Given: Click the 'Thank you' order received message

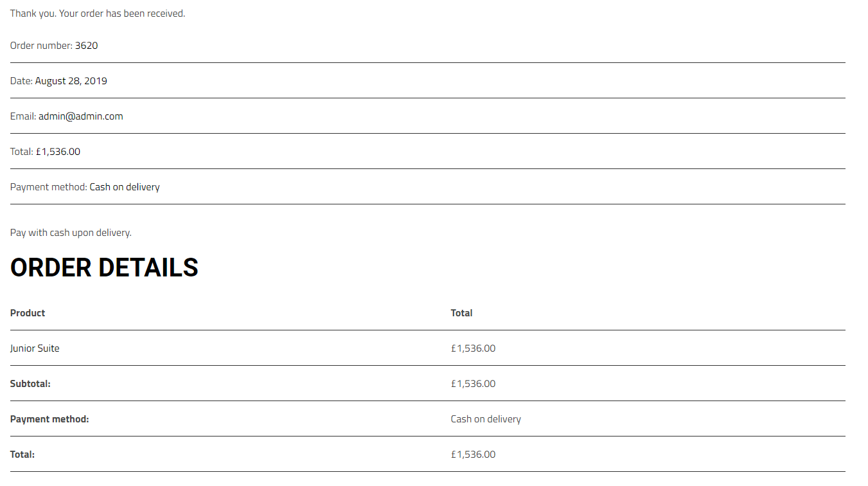Looking at the screenshot, I should pos(98,14).
